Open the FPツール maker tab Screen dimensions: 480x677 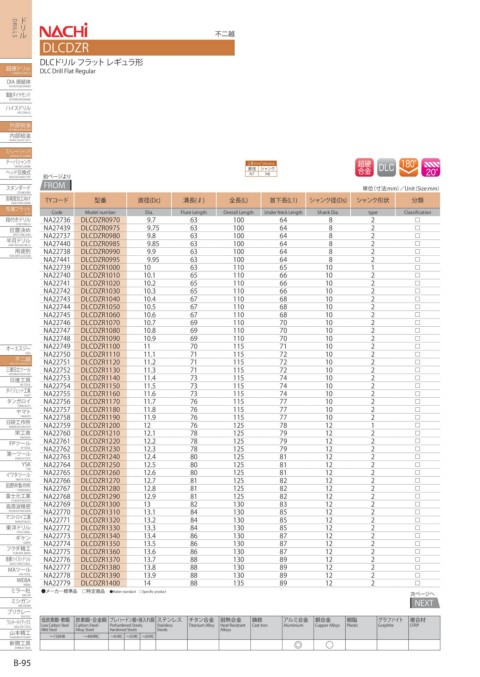click(x=16, y=444)
